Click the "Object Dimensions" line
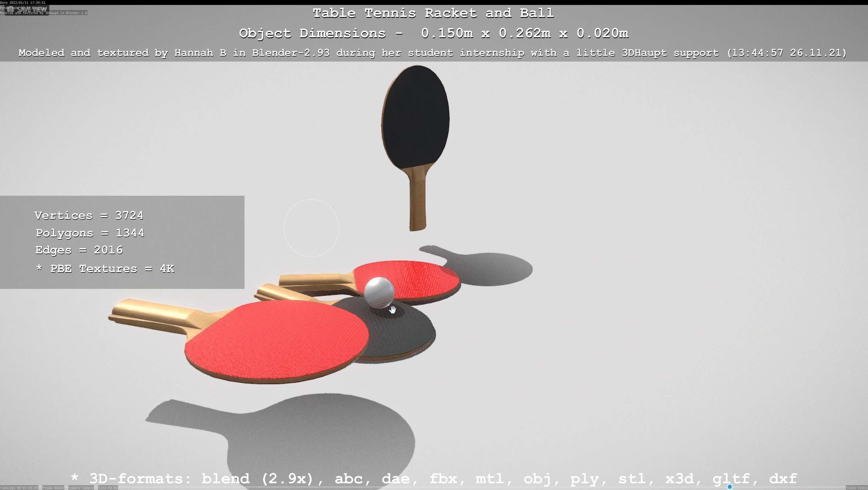 click(x=434, y=33)
